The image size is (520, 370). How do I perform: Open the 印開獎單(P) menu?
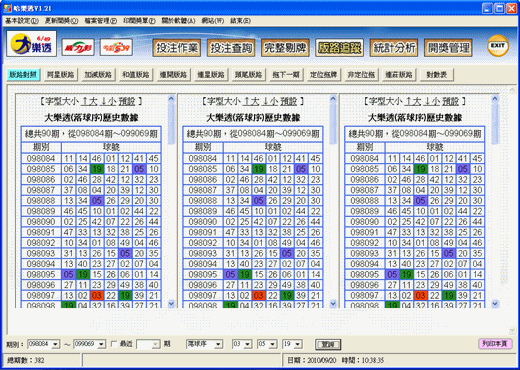[139, 21]
